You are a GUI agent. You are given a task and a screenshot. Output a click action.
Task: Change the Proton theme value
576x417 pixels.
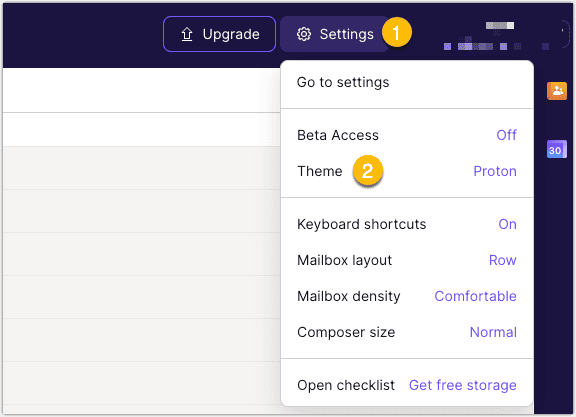[495, 171]
